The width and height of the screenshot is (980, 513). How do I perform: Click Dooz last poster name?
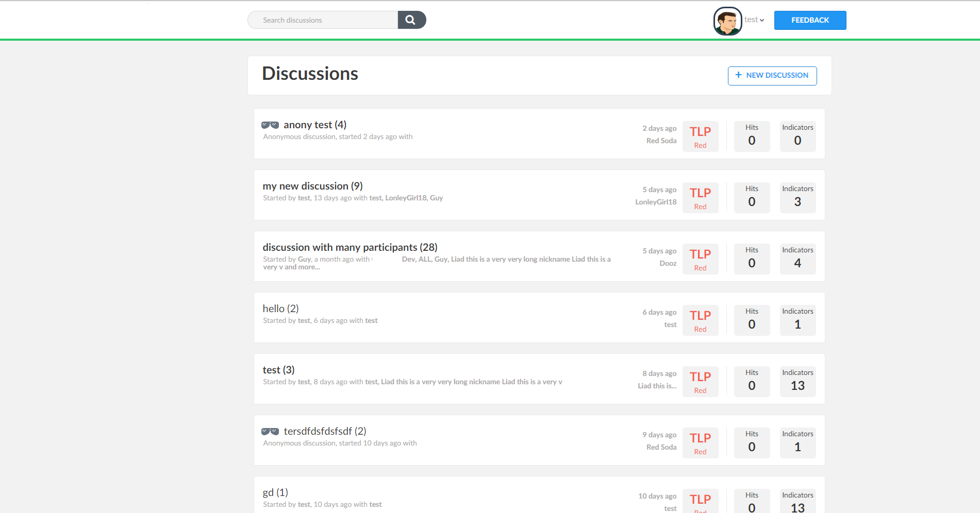coord(668,263)
